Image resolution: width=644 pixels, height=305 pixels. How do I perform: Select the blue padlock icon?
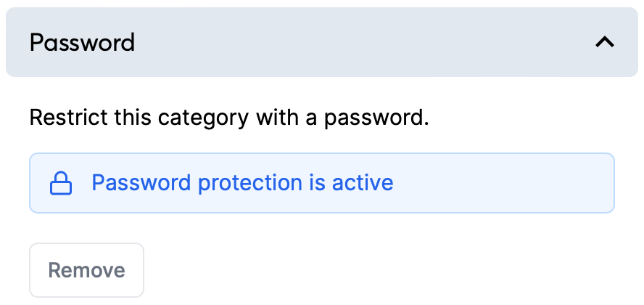pos(61,183)
